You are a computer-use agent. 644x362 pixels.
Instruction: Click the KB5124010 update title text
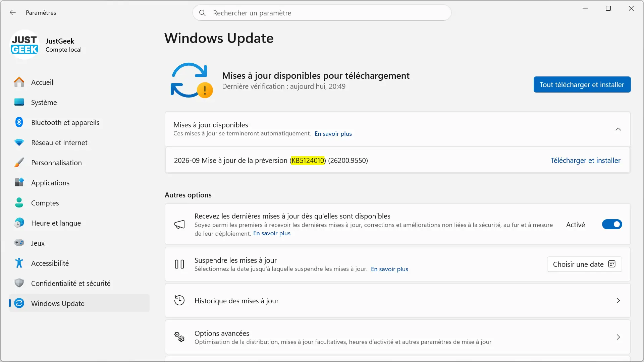[271, 160]
